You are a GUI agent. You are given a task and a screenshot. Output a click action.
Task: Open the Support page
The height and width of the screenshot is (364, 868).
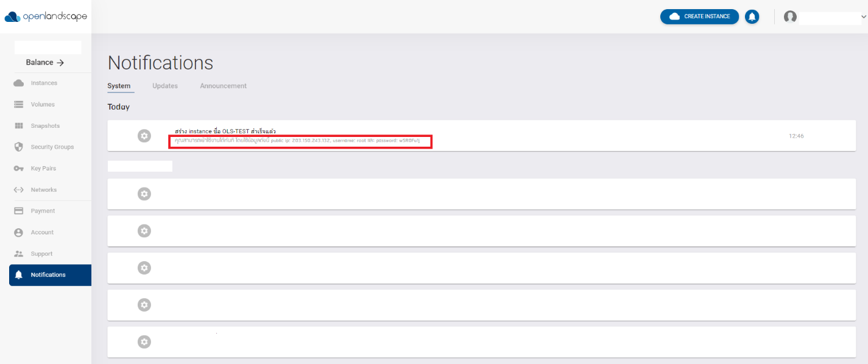coord(41,253)
